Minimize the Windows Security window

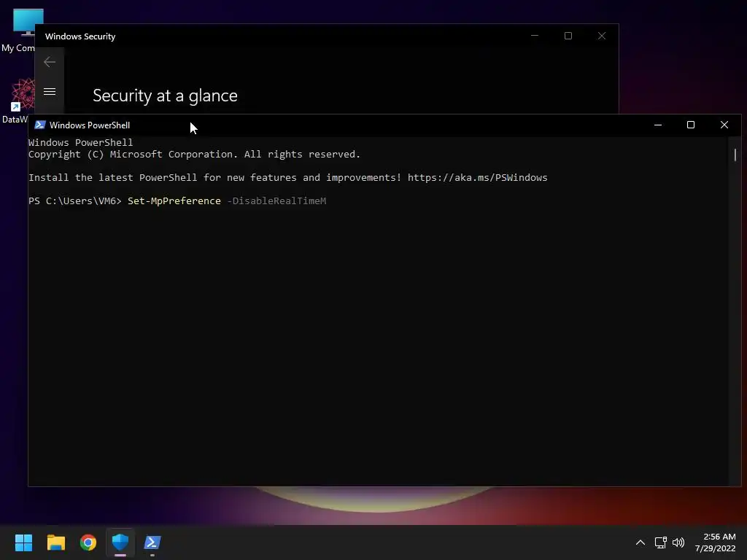[x=535, y=36]
